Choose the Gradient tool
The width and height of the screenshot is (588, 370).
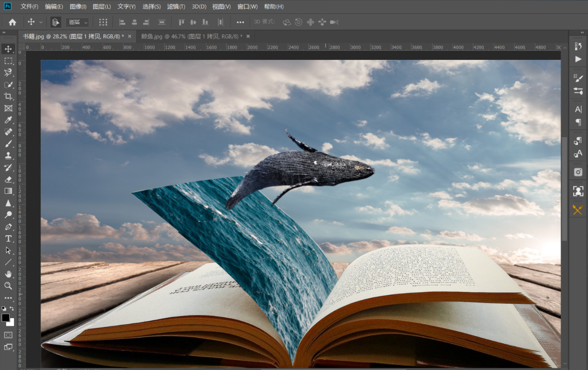[x=8, y=191]
